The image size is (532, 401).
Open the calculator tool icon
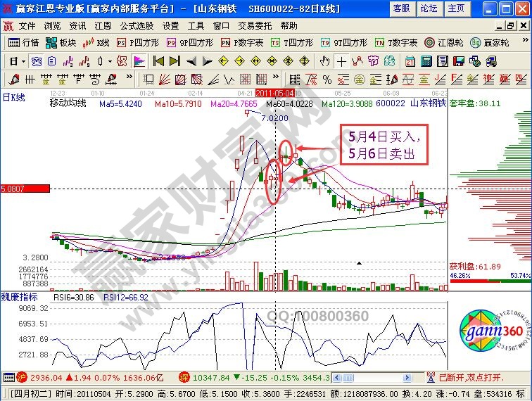coord(426,61)
